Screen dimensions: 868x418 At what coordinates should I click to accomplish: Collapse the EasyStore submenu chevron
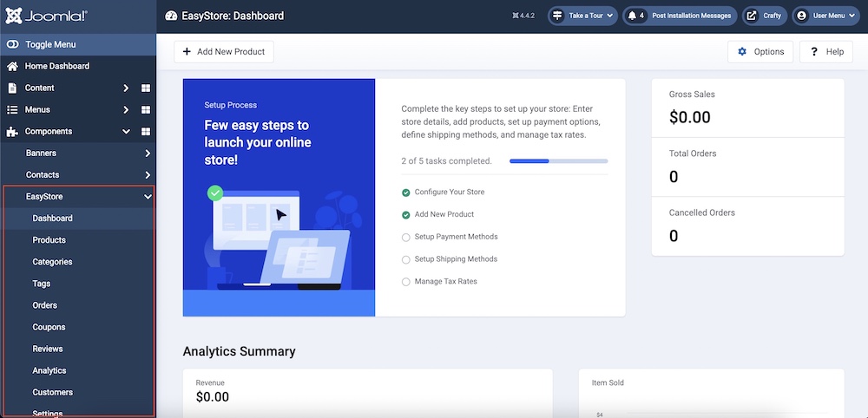[148, 197]
